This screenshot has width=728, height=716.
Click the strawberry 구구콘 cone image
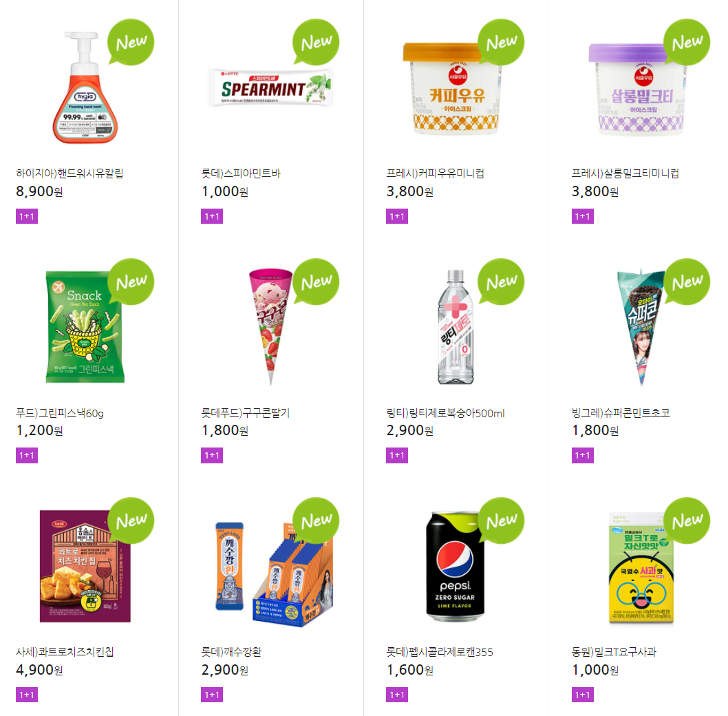271,326
